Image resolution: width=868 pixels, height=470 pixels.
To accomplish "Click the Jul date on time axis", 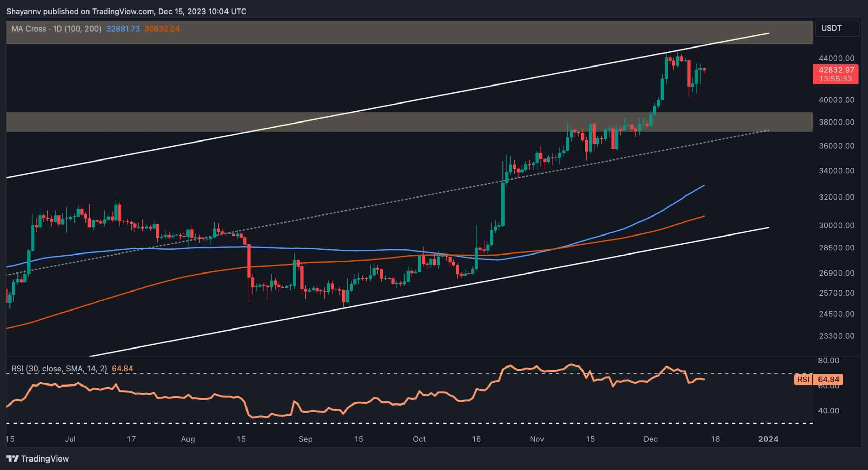I will (x=70, y=439).
